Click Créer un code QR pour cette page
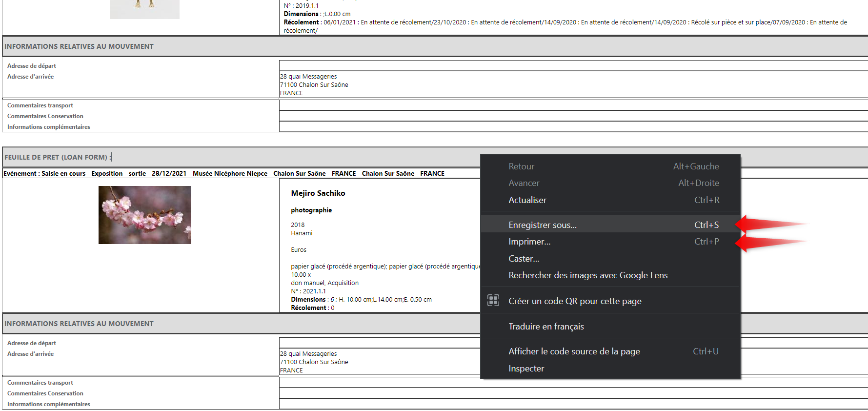Image resolution: width=868 pixels, height=411 pixels. [x=574, y=301]
